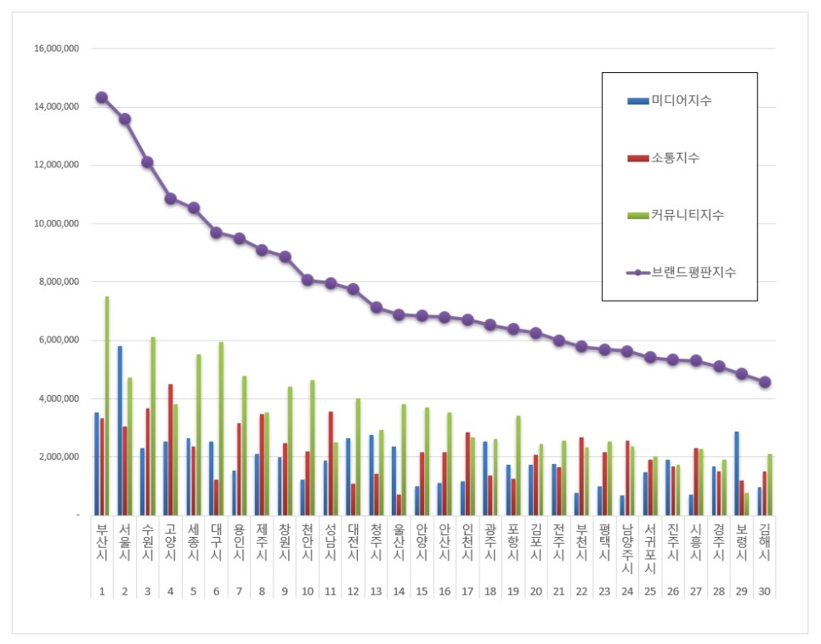Select the 보령시 category label

(x=741, y=541)
